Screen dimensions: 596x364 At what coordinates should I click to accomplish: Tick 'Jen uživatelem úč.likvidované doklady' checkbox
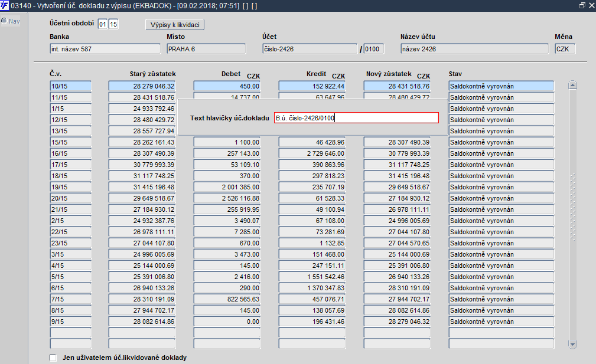click(53, 358)
